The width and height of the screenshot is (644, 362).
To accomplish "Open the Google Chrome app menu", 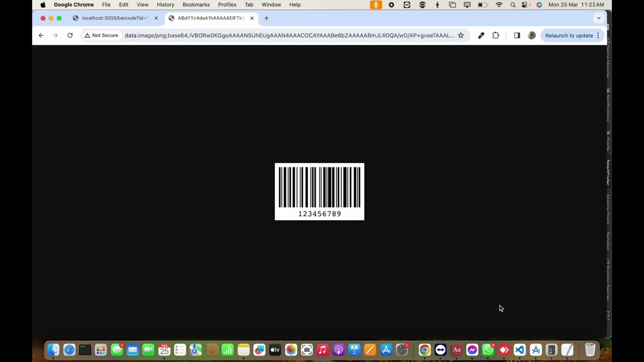I will [x=74, y=5].
